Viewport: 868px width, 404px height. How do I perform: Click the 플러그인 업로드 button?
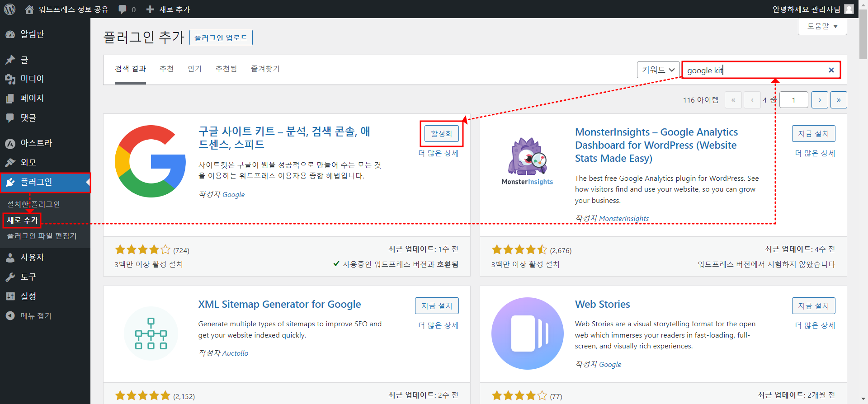coord(221,38)
